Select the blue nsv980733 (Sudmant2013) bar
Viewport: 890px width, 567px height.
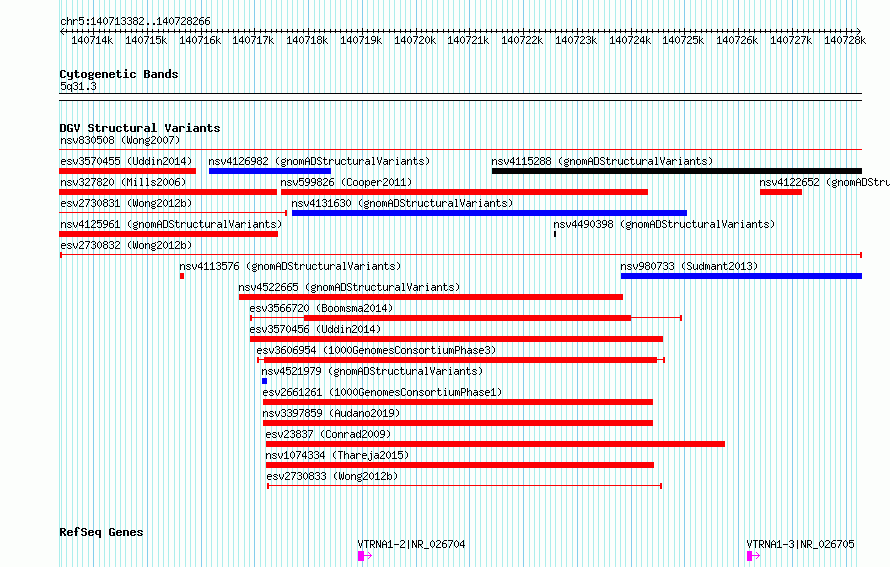pos(741,276)
